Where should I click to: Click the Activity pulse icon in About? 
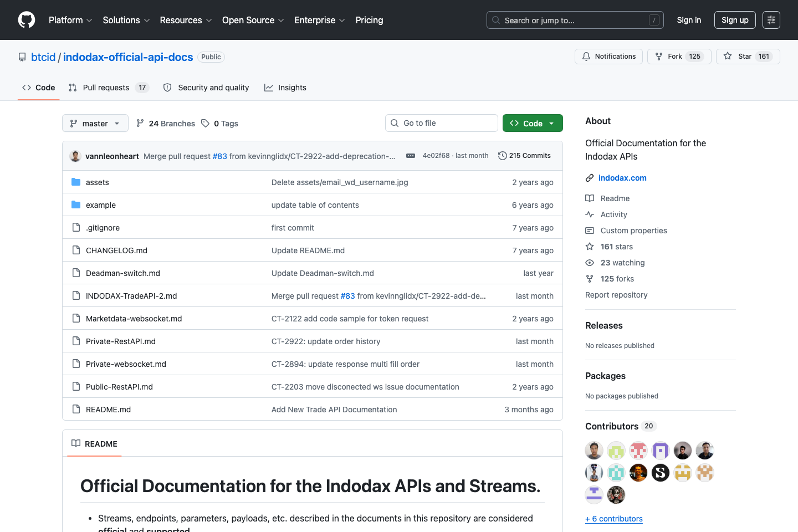(x=590, y=214)
